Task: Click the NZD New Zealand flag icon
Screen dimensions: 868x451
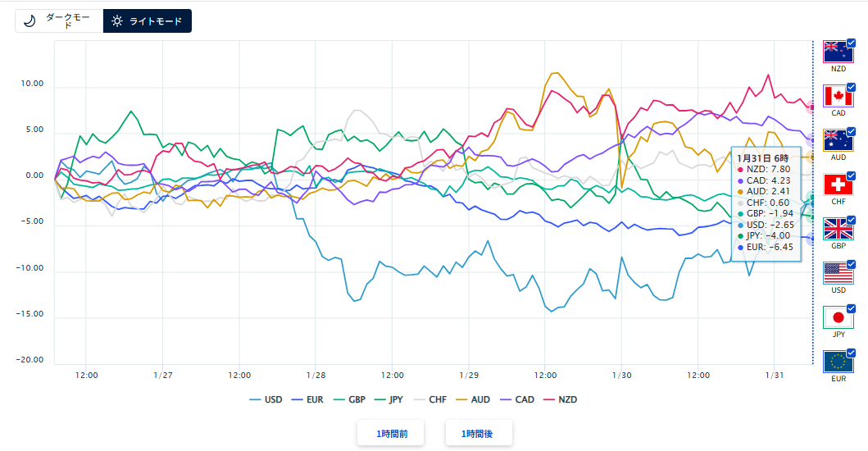Action: click(x=838, y=52)
